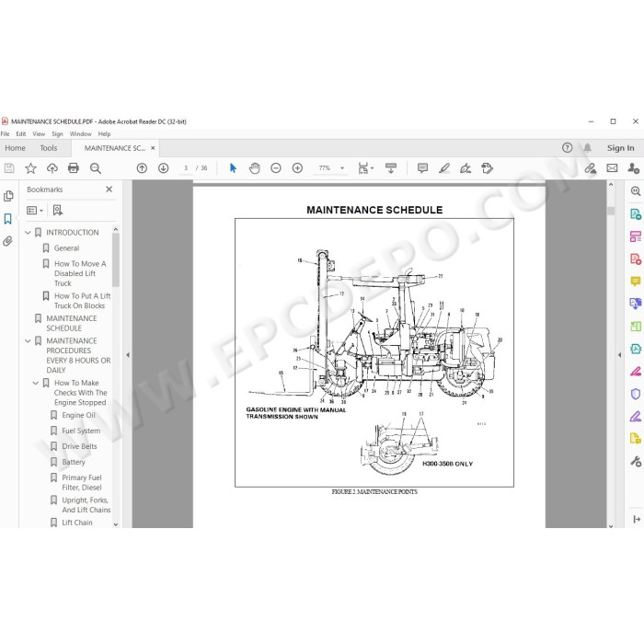Viewport: 644px width, 644px height.
Task: Add a comment with the sticky note tool
Action: point(422,168)
